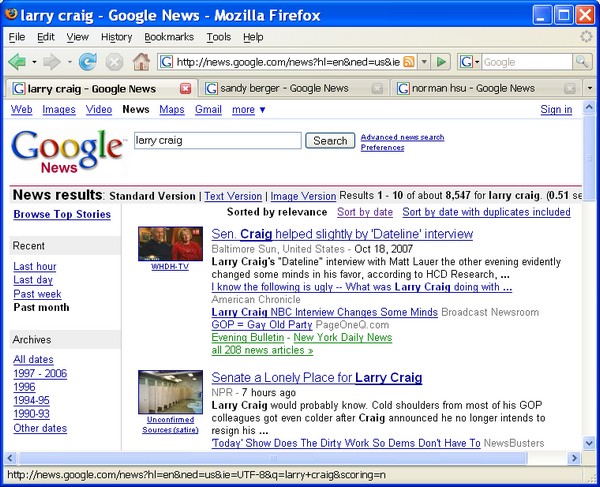Switch to Text Version of results
Image resolution: width=600 pixels, height=487 pixels.
233,196
